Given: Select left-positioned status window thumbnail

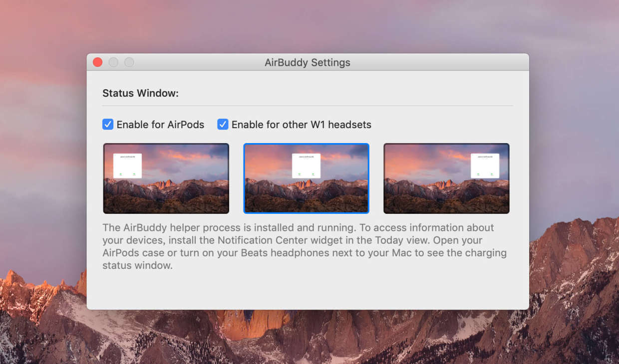Looking at the screenshot, I should tap(166, 179).
